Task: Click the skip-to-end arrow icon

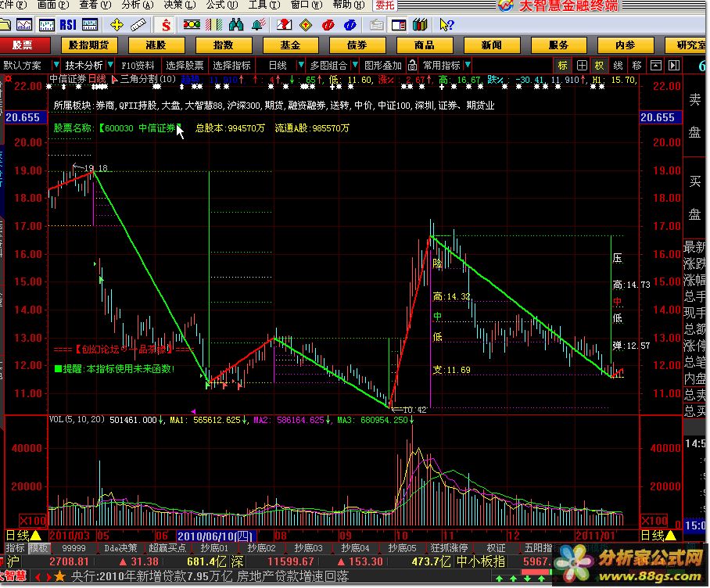Action: pos(674,65)
